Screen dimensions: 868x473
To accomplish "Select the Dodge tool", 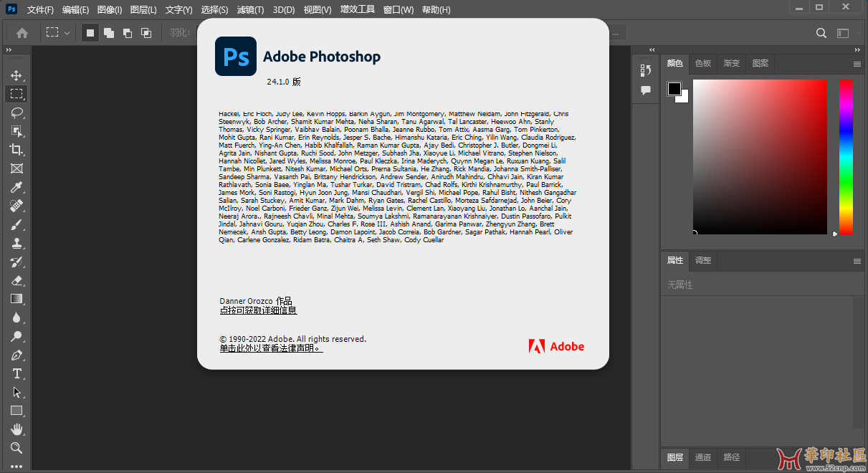I will coord(16,336).
